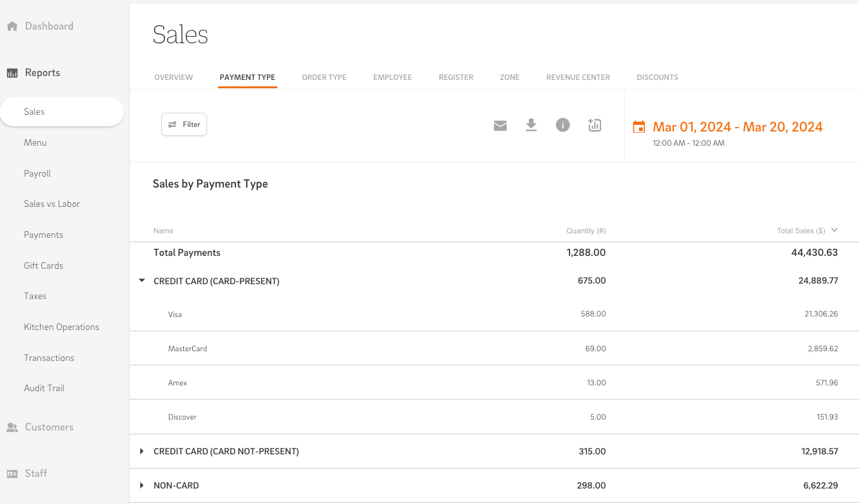The width and height of the screenshot is (859, 504).
Task: Download the sales report
Action: pyautogui.click(x=531, y=125)
